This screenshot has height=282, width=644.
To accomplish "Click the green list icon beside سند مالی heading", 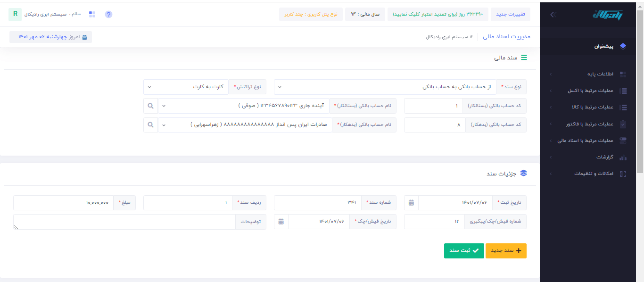I will coord(524,58).
